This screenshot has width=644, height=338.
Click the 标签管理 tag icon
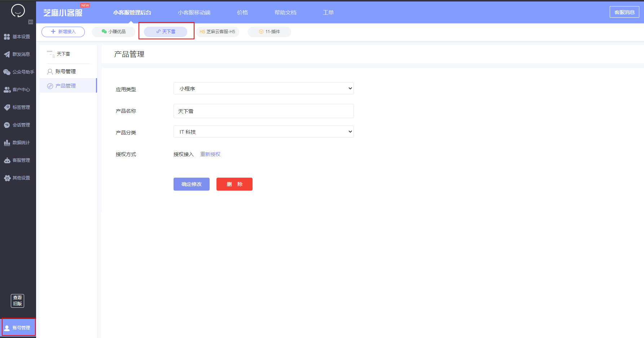[7, 107]
